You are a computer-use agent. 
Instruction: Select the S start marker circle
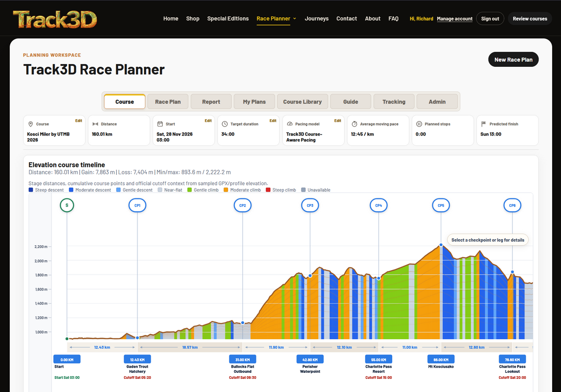[67, 206]
